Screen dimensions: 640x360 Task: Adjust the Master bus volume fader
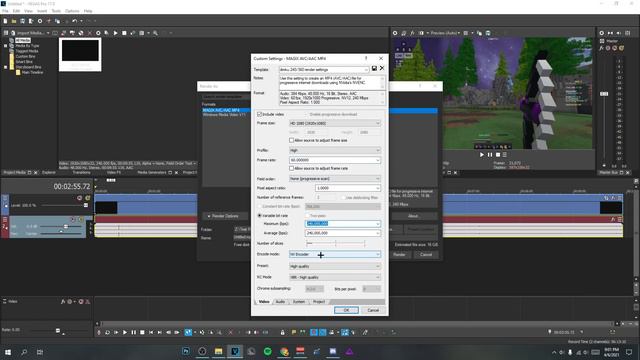point(604,94)
